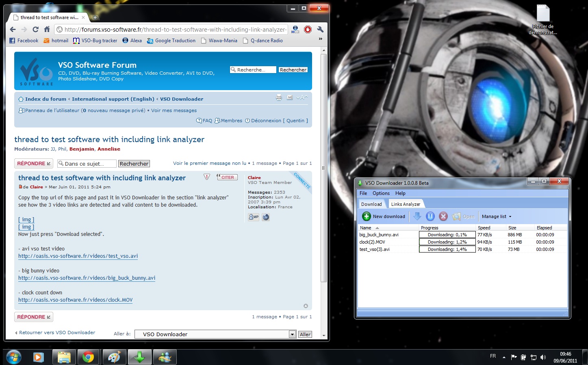Click Paint icon in taskbar
The width and height of the screenshot is (588, 365).
click(114, 357)
